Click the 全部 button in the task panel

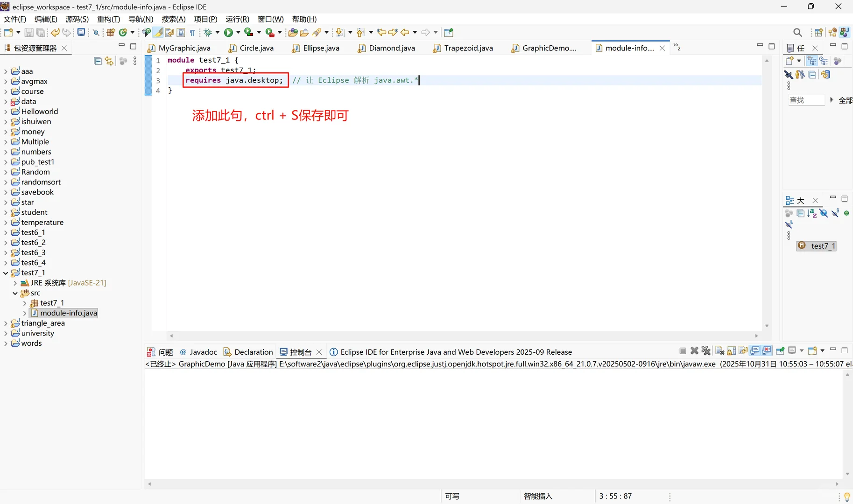(x=846, y=100)
